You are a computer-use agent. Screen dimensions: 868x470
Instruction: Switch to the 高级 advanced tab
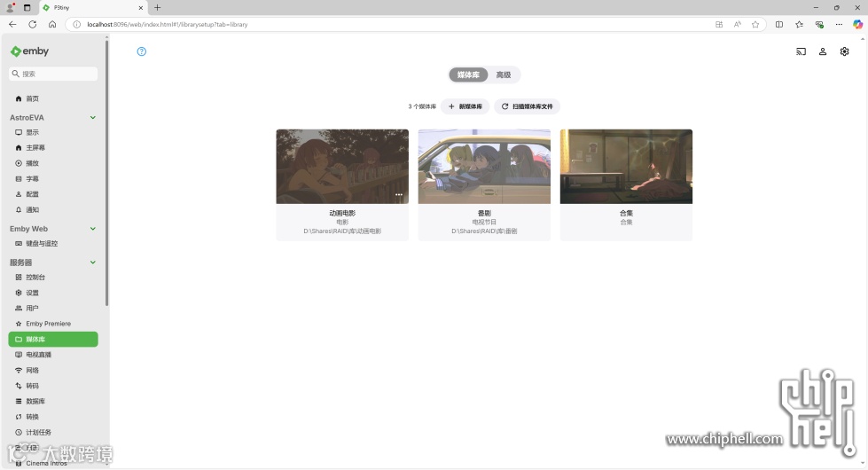tap(504, 74)
